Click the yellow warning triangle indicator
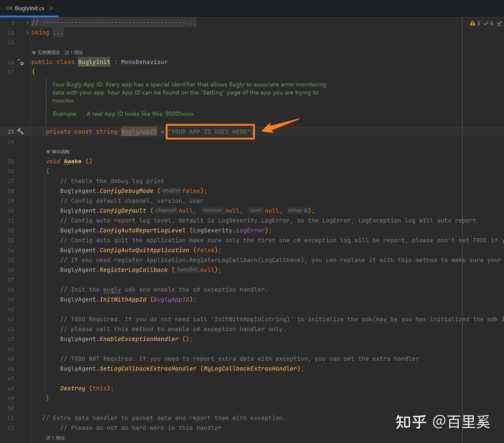 472,23
